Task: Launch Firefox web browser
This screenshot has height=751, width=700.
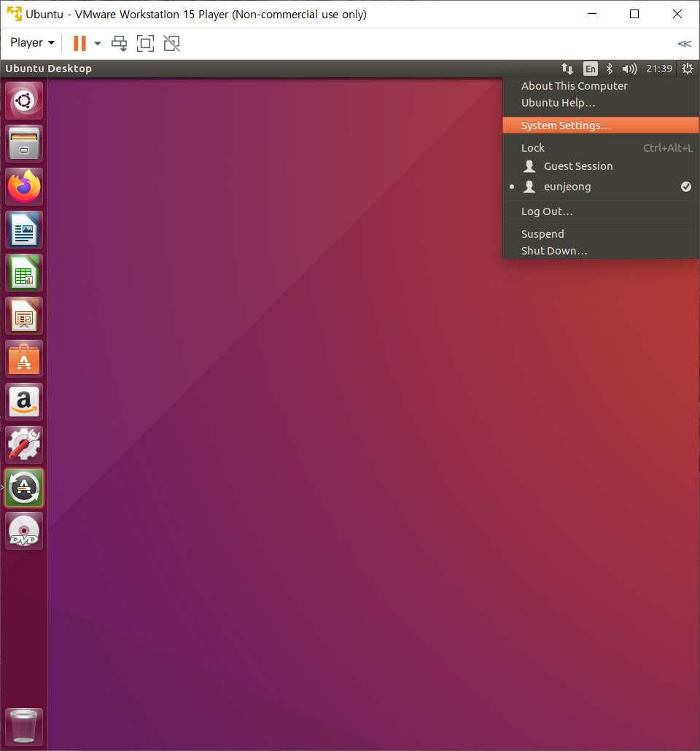Action: (x=24, y=187)
